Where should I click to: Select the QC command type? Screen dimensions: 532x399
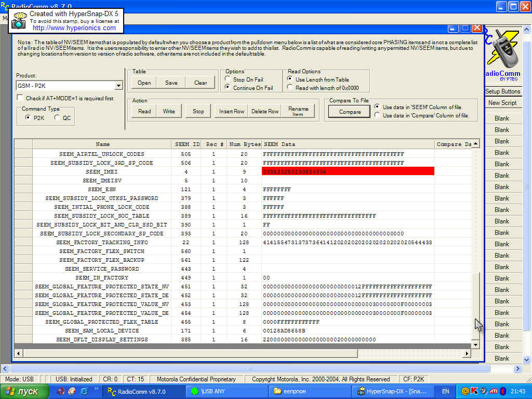click(57, 117)
